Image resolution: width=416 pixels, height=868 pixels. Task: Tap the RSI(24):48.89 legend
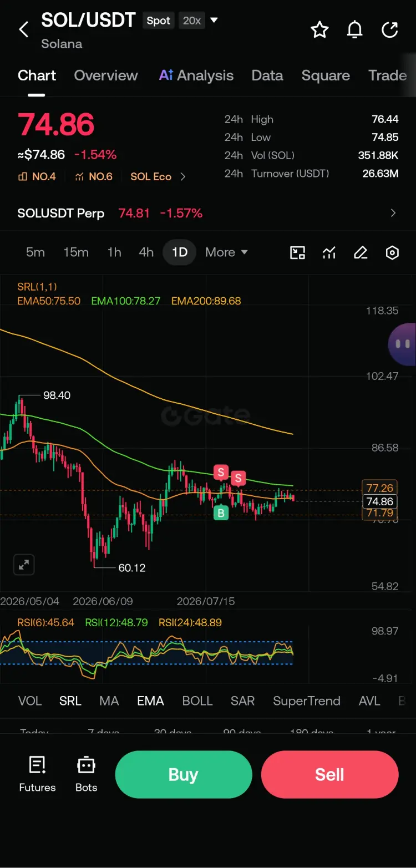pos(190,622)
